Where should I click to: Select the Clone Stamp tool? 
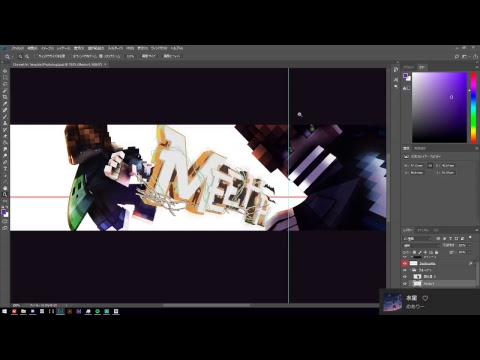point(5,123)
